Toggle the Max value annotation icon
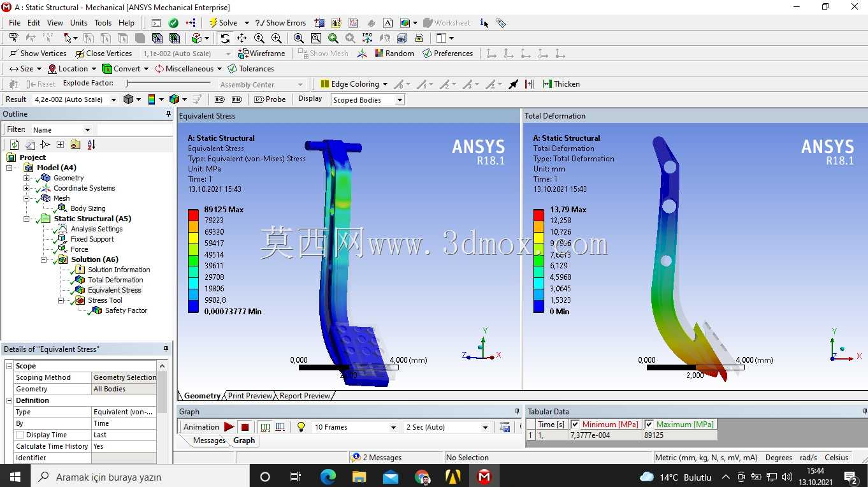 220,99
